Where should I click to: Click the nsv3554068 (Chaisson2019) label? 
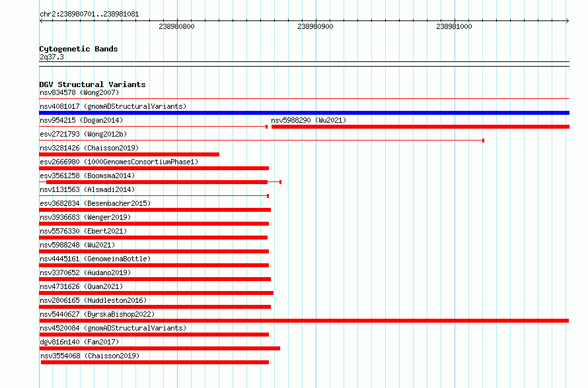pos(90,356)
